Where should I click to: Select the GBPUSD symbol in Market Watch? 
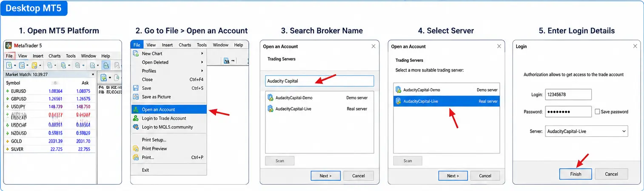pos(19,99)
